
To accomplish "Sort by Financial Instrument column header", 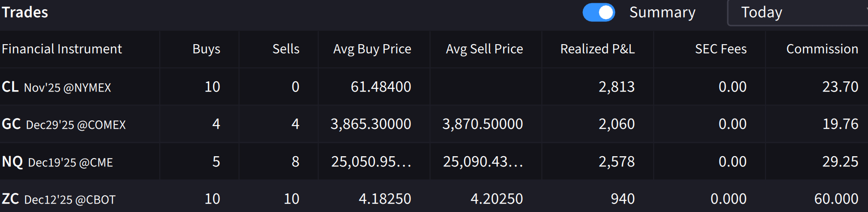I will point(62,49).
